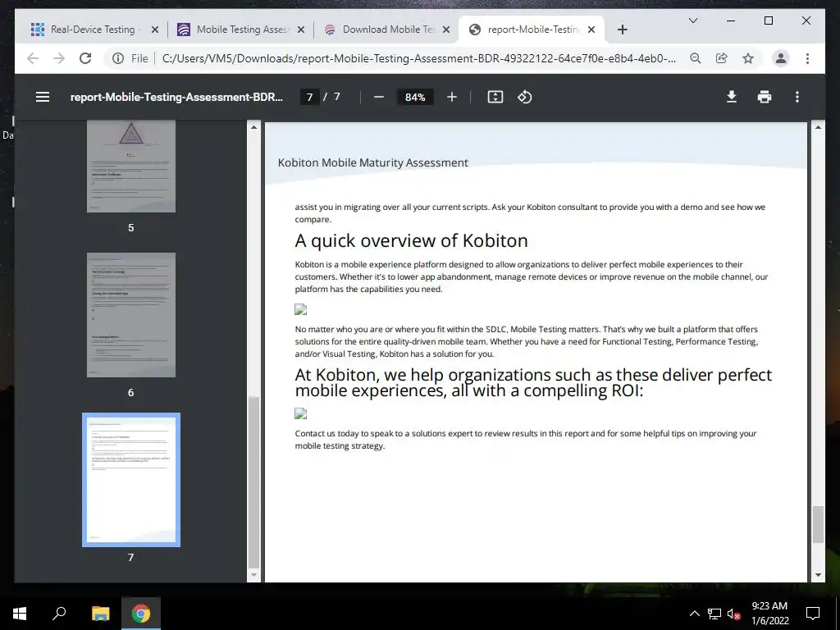Open the tab search chevron
Image resolution: width=840 pixels, height=630 pixels.
tap(692, 21)
